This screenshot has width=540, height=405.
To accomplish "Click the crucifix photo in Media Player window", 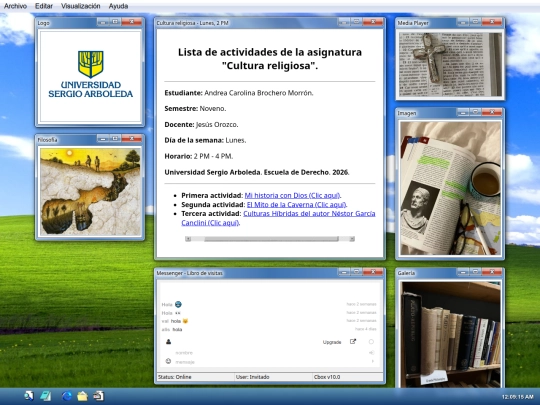I will [450, 64].
